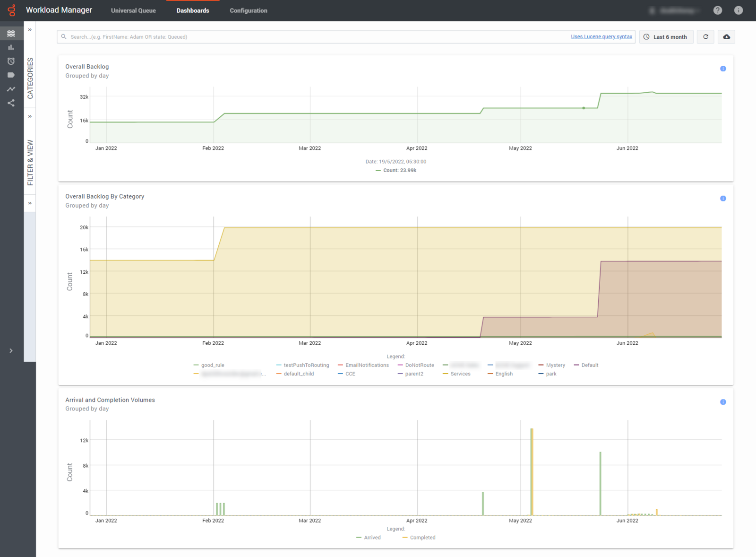756x557 pixels.
Task: Open the help question mark icon
Action: click(718, 10)
